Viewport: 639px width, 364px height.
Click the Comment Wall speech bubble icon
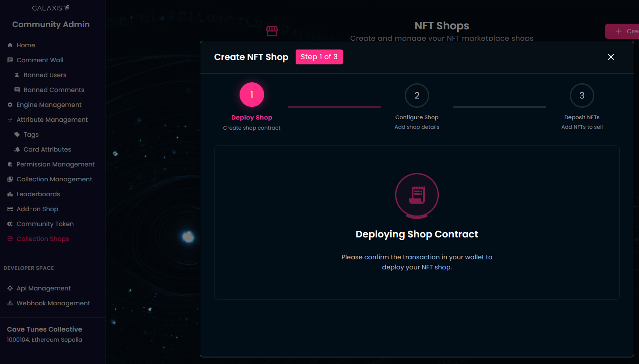pos(10,60)
